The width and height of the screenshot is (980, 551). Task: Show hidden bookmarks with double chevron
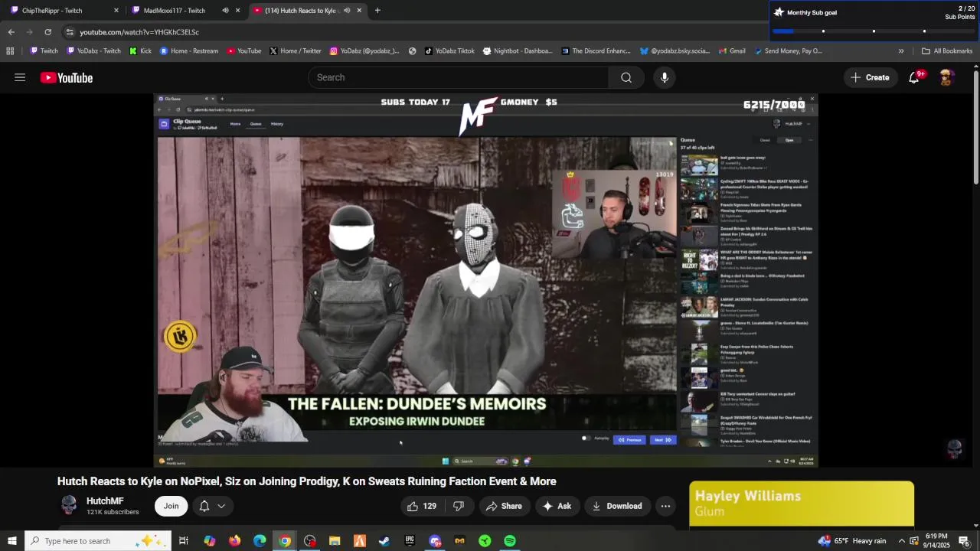point(901,51)
